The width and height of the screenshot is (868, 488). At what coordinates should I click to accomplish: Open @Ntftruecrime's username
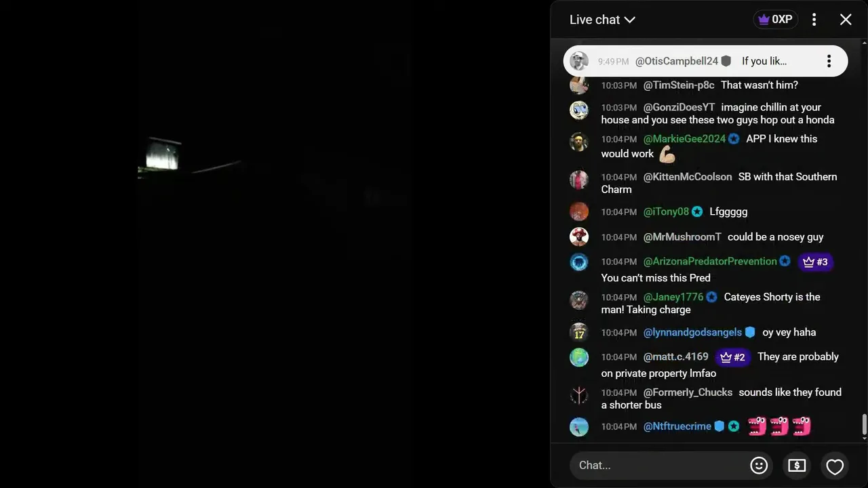click(677, 426)
